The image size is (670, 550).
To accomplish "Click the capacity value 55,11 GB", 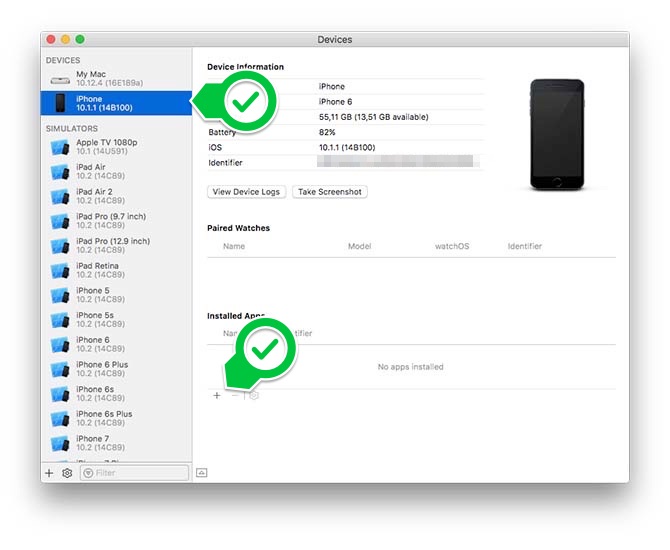I will (x=373, y=117).
